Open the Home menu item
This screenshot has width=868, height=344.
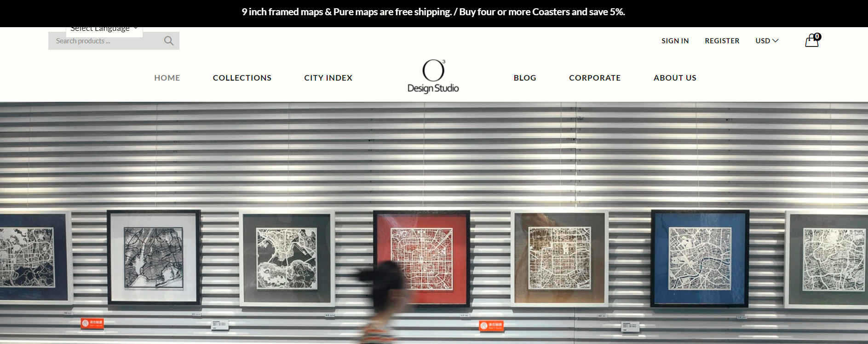coord(167,78)
